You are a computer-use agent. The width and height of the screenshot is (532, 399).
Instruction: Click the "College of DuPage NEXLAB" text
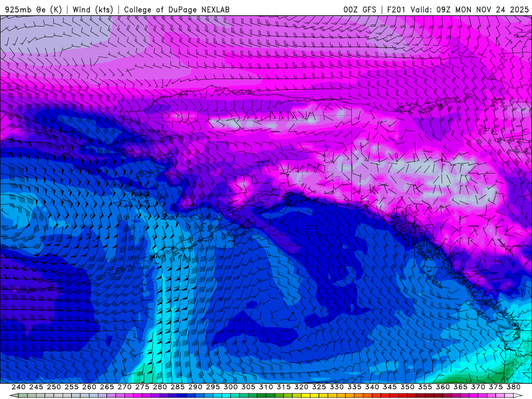coord(177,9)
